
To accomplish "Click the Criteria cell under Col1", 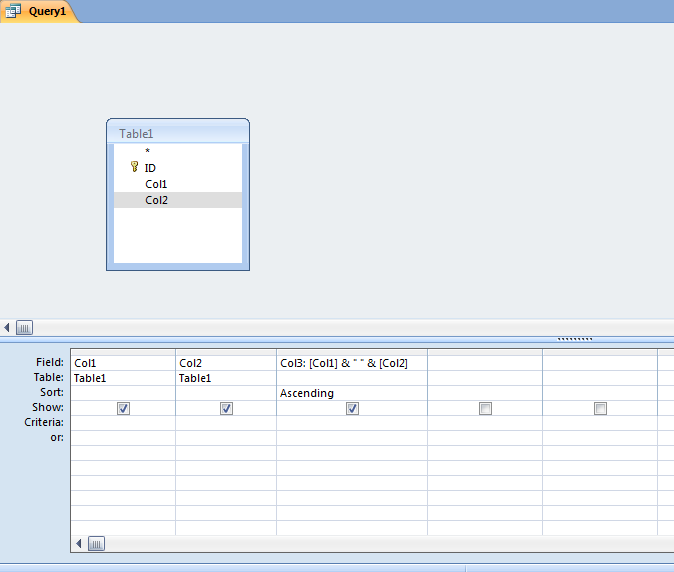I will click(x=123, y=423).
